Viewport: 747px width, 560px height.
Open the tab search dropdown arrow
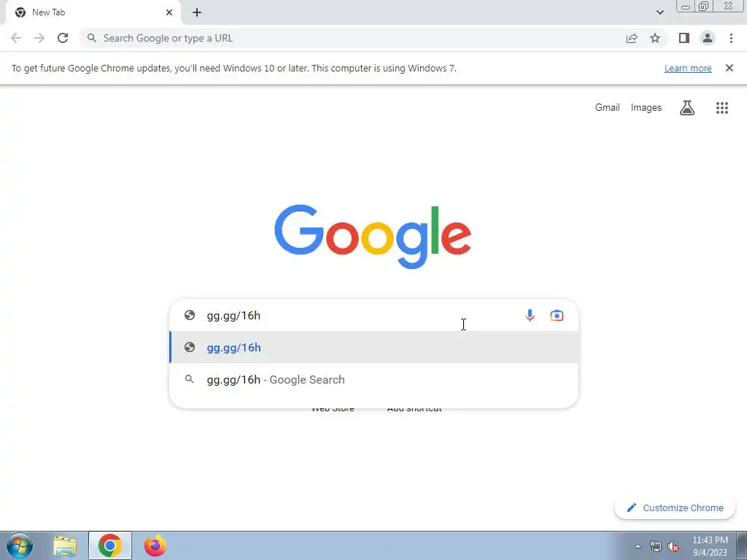click(x=659, y=12)
